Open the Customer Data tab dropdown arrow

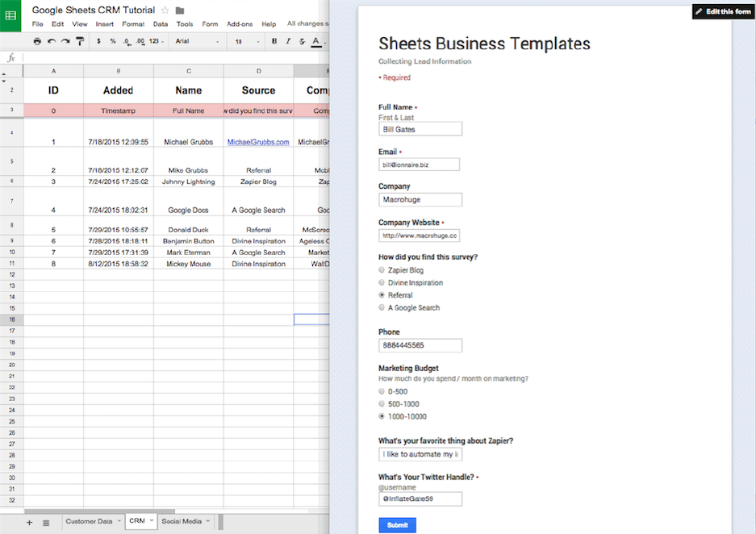[119, 521]
